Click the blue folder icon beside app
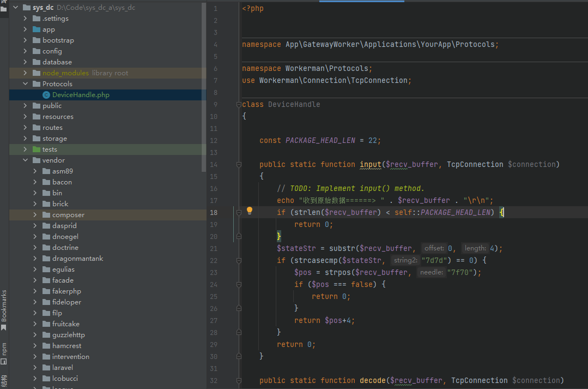 [37, 29]
